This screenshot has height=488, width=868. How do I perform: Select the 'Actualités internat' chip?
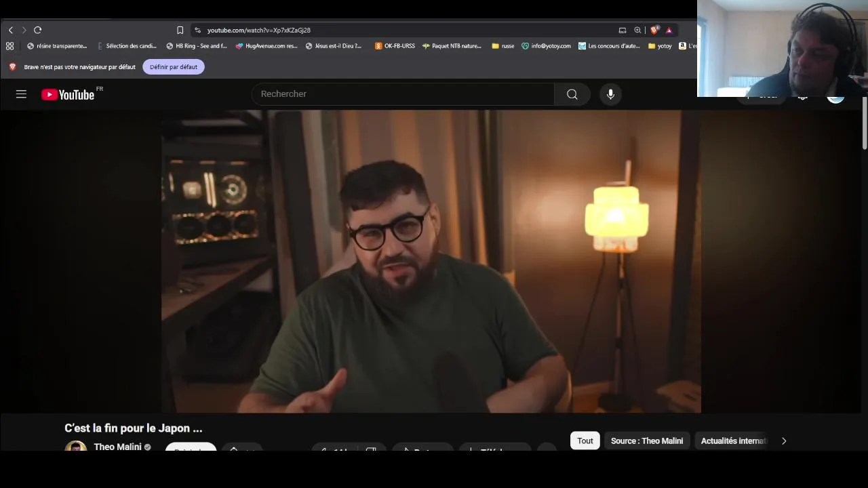732,441
